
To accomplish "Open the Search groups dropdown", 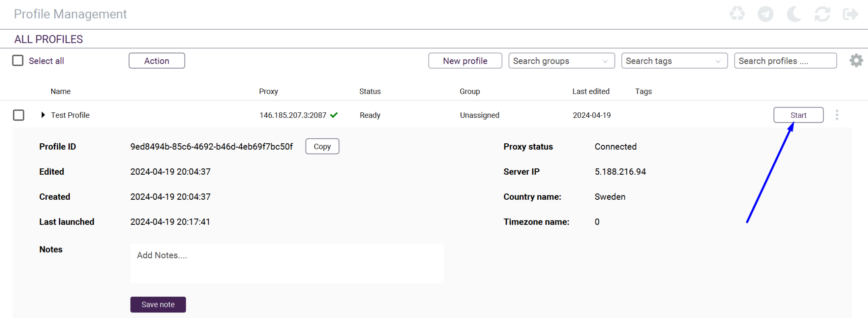I will click(562, 61).
